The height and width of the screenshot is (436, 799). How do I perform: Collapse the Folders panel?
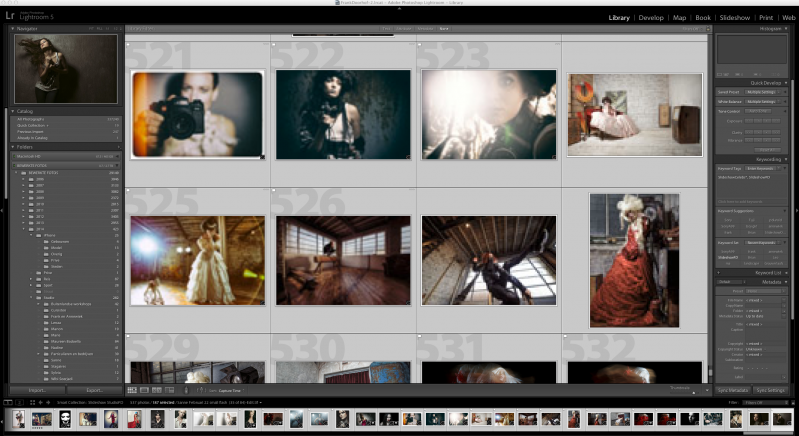(13, 147)
